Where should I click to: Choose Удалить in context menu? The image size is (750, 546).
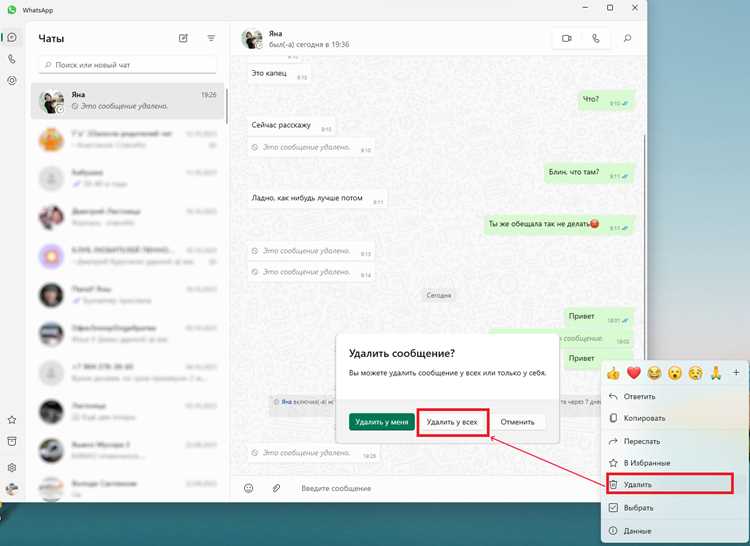(x=670, y=484)
